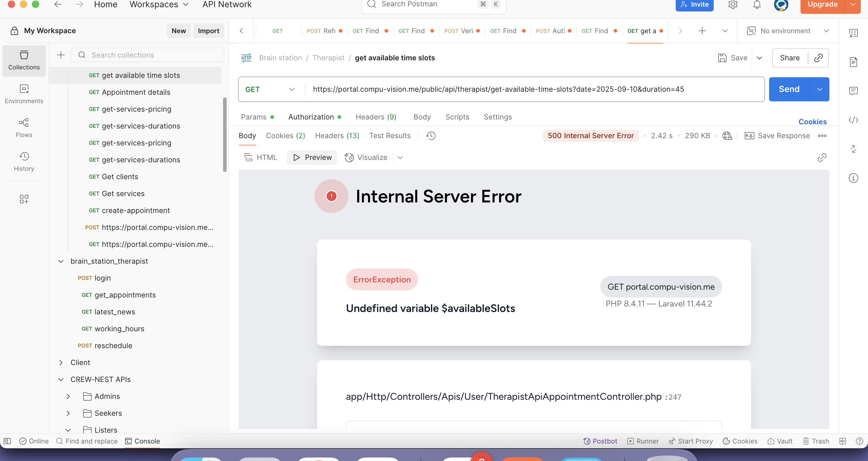Open Postbot from the status bar

pos(600,441)
